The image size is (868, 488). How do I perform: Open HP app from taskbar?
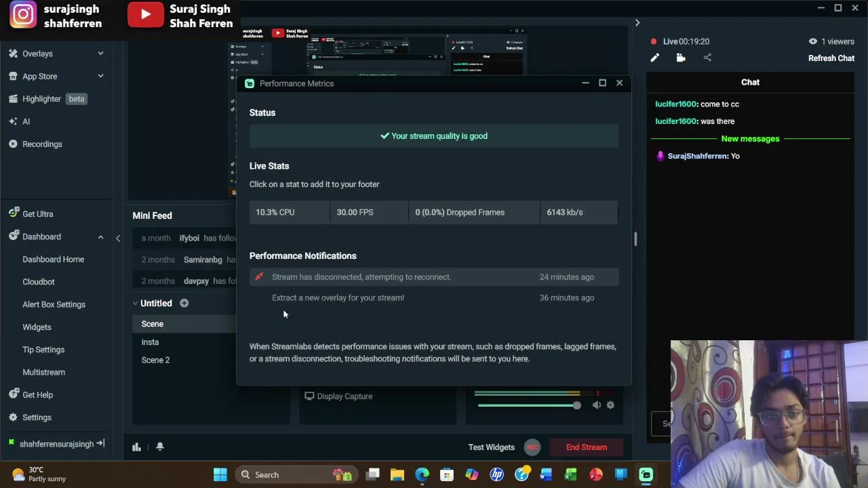tap(496, 474)
